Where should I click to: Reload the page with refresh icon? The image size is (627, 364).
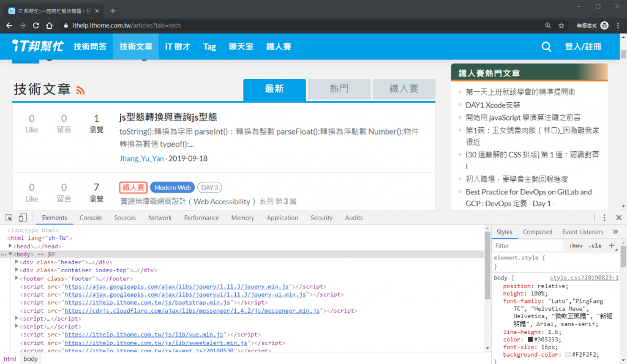tap(36, 26)
